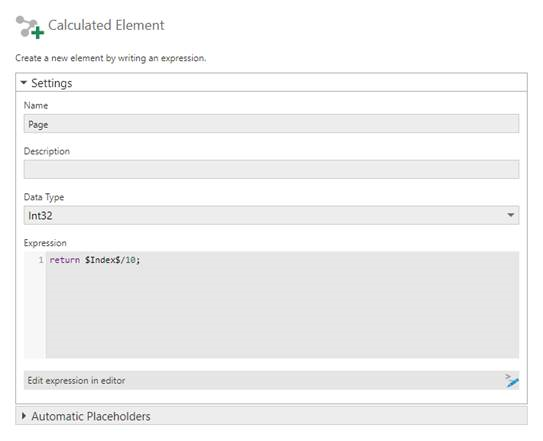This screenshot has height=441, width=543.
Task: Click the empty Description input field
Action: click(x=272, y=169)
